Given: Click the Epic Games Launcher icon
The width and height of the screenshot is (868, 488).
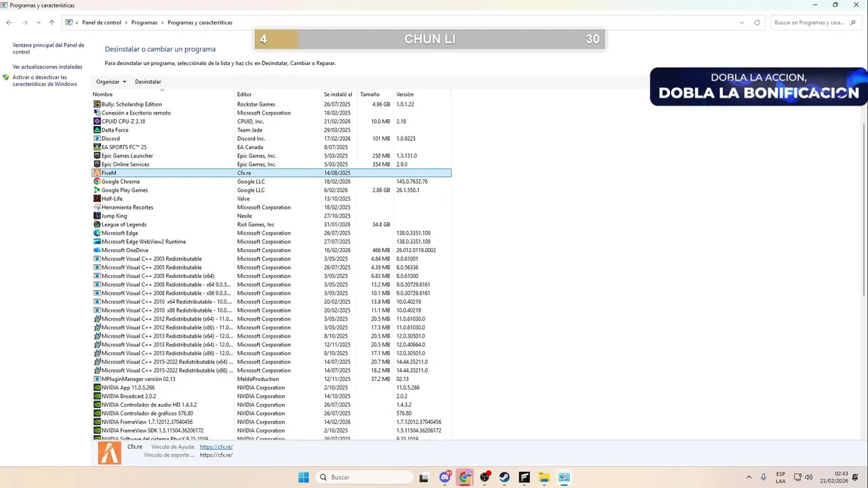Looking at the screenshot, I should point(97,156).
